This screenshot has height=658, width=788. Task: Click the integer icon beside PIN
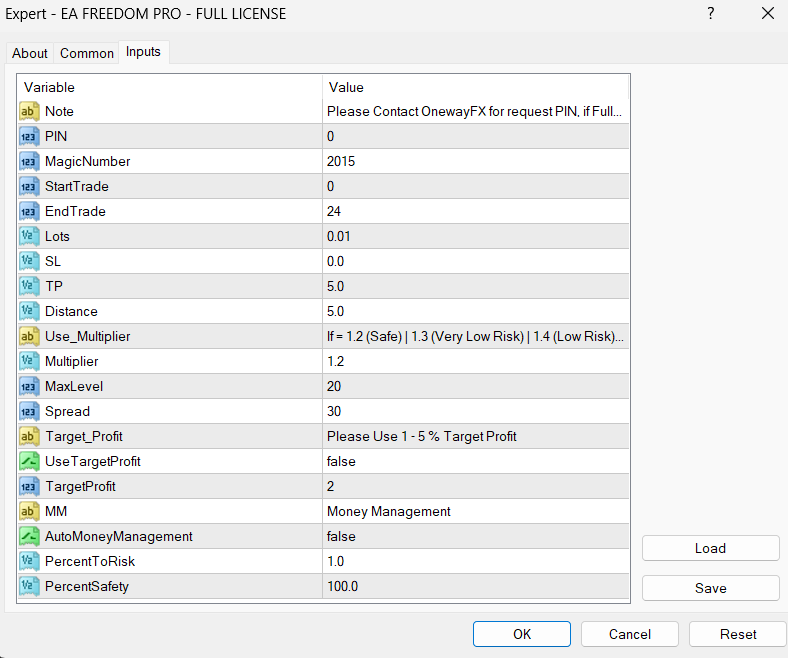[29, 136]
